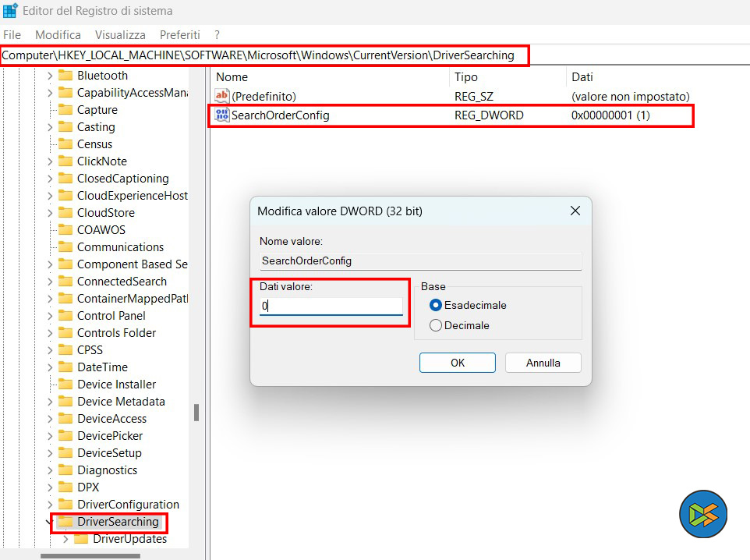This screenshot has height=560, width=750.
Task: Expand the Component Based Servicing key
Action: (x=50, y=264)
